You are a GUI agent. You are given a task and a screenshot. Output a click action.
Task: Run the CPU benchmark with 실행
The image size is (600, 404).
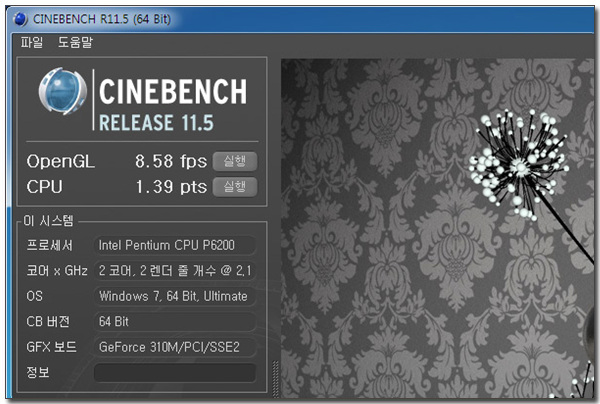tap(235, 187)
